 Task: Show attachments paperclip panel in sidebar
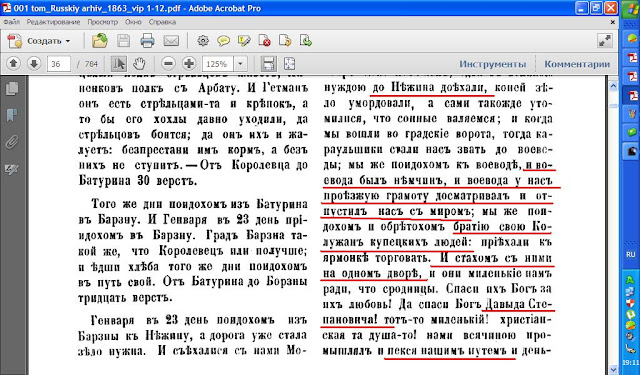tap(12, 142)
